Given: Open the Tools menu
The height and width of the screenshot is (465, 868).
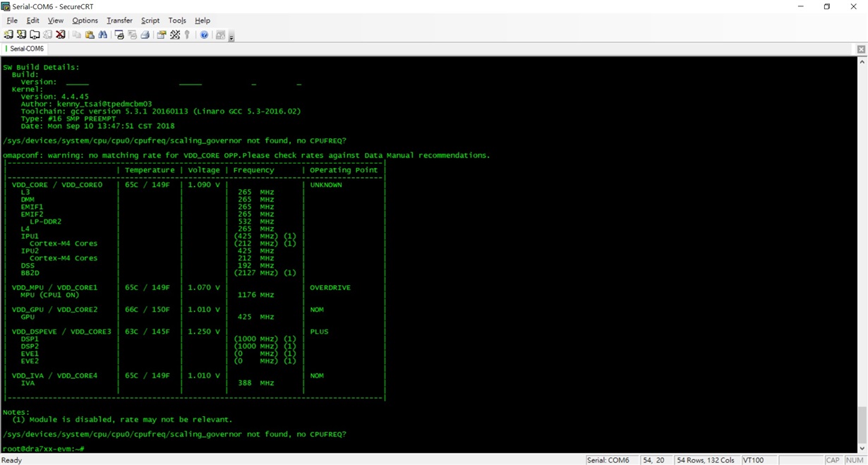Looking at the screenshot, I should pos(177,20).
